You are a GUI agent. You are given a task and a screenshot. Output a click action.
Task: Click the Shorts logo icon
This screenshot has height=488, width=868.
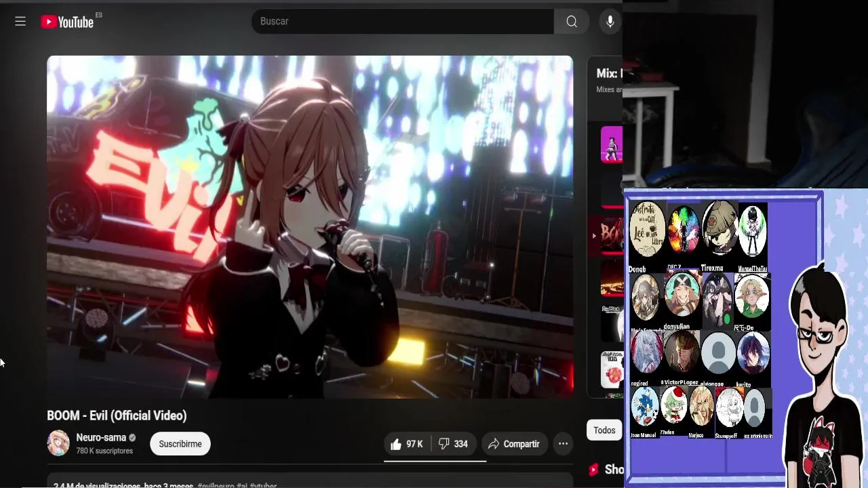tap(594, 469)
